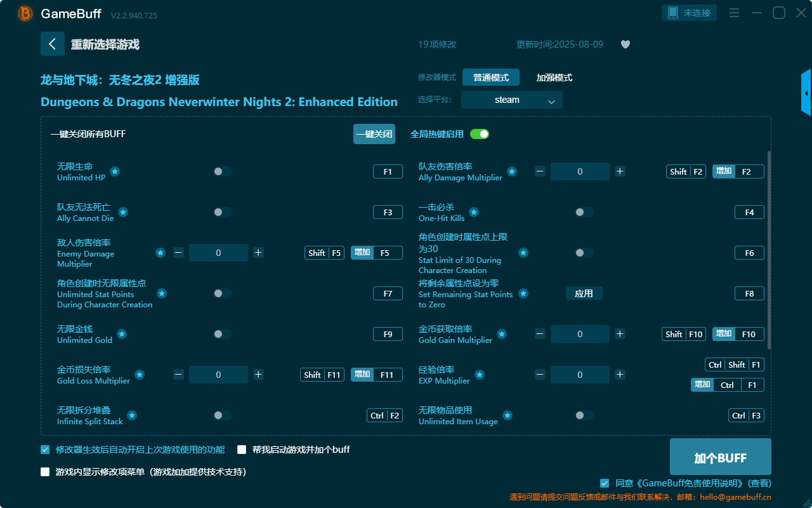Click the F1 hotkey for Unlimited HP
The height and width of the screenshot is (508, 812).
click(388, 171)
